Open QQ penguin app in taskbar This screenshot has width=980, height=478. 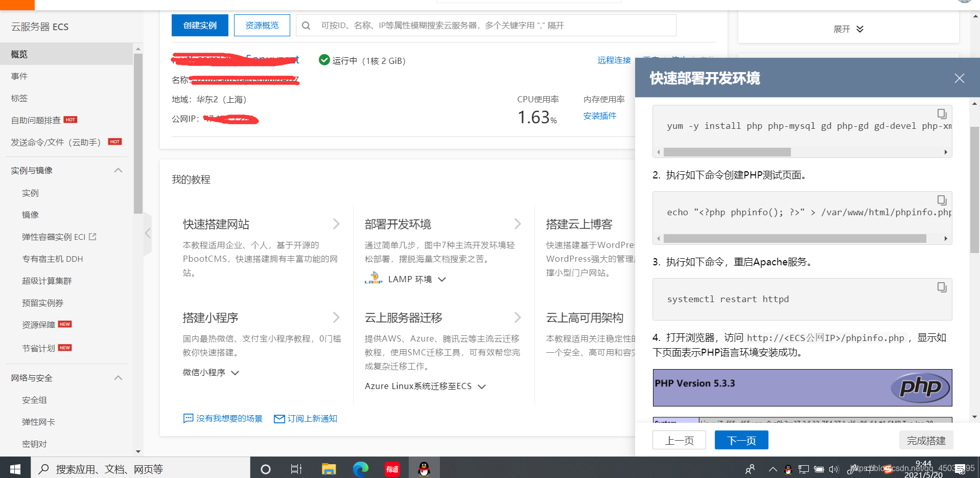click(424, 469)
